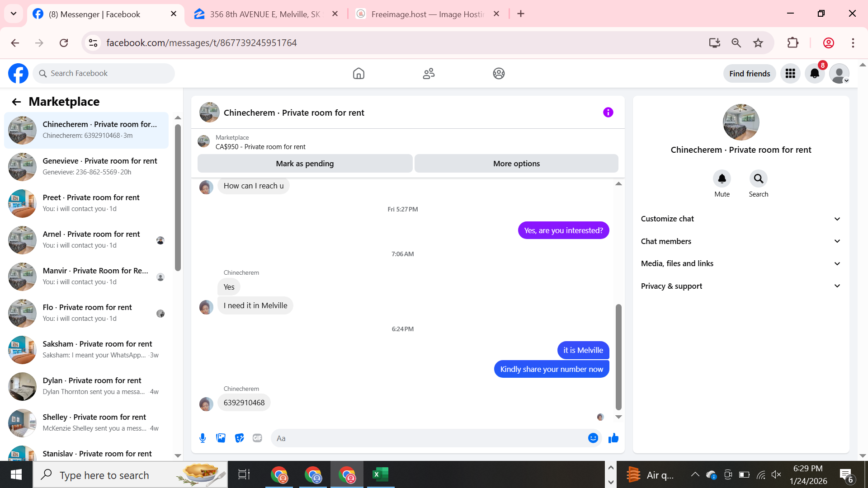The height and width of the screenshot is (488, 868).
Task: Attach a file using the photo icon
Action: pos(221,438)
